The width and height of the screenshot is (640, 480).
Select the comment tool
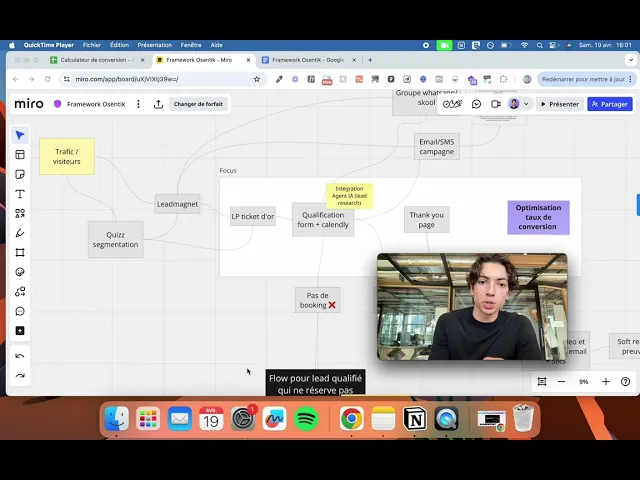pos(20,311)
